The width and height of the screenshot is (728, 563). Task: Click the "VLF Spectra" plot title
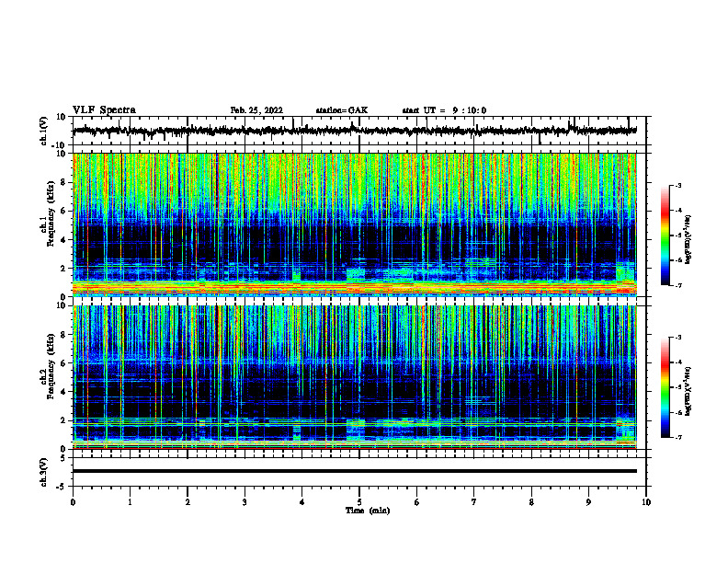(x=104, y=110)
